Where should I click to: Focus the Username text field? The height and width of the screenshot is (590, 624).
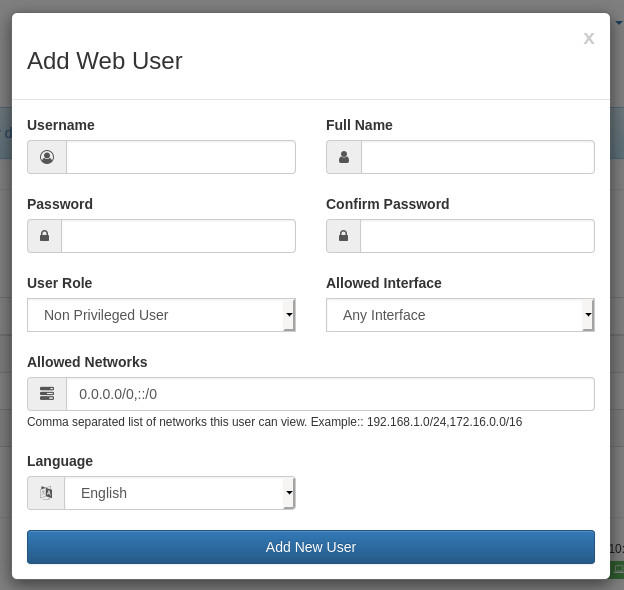(x=180, y=157)
